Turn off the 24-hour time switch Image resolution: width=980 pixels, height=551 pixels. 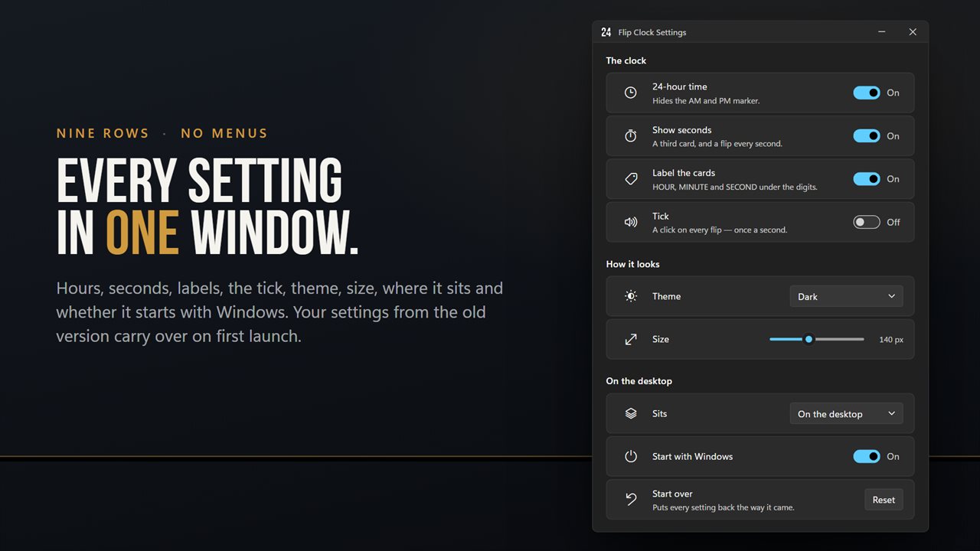[x=867, y=93]
